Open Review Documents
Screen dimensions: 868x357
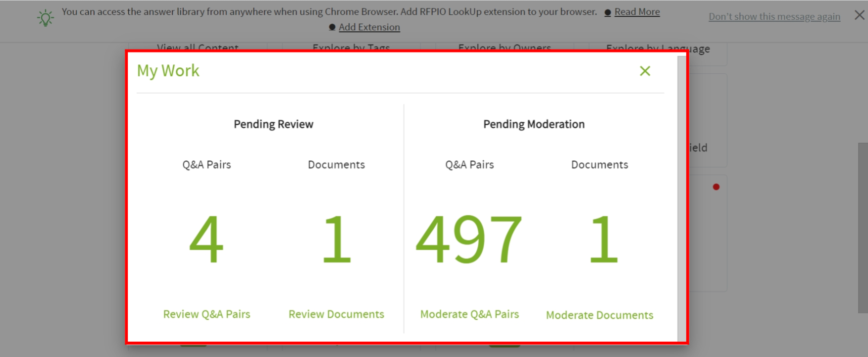click(336, 314)
